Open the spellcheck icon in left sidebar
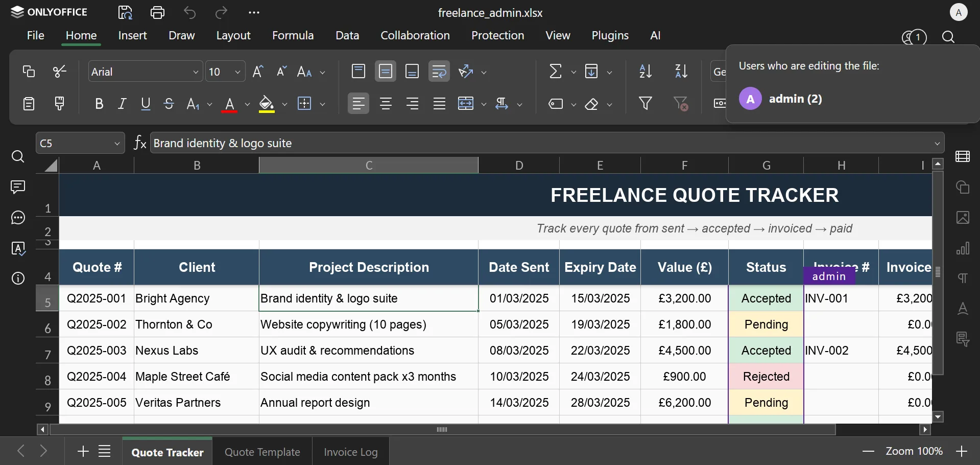 (x=18, y=249)
